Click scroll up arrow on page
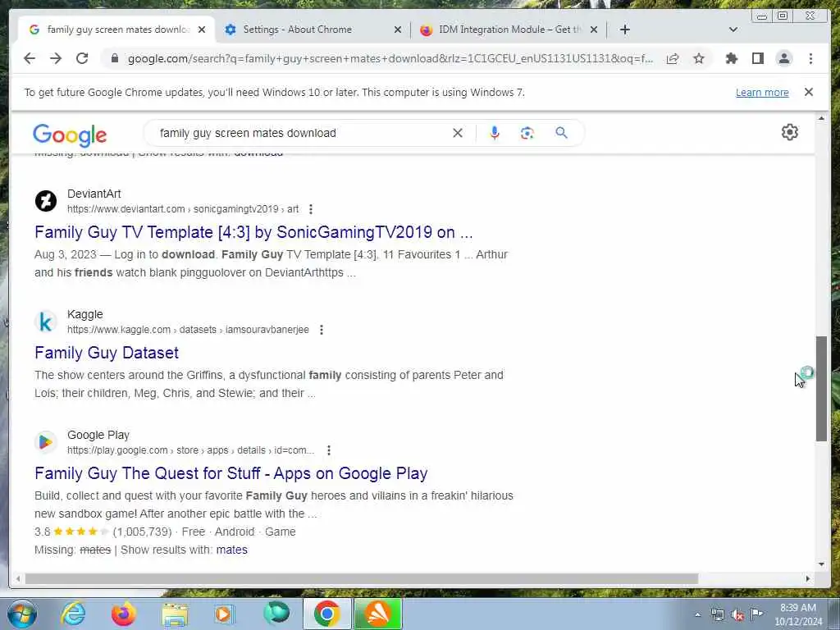This screenshot has height=630, width=840. pos(821,118)
